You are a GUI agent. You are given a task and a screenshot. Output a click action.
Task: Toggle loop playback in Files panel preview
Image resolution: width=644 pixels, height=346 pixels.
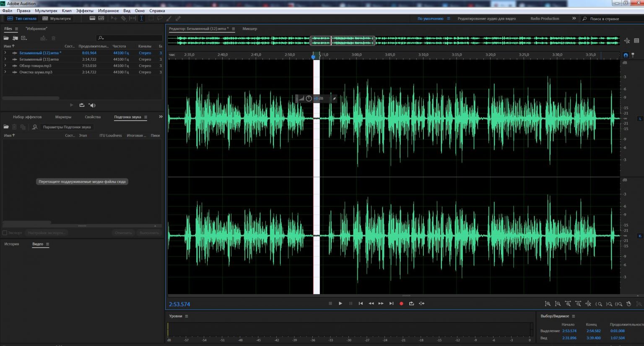click(82, 105)
